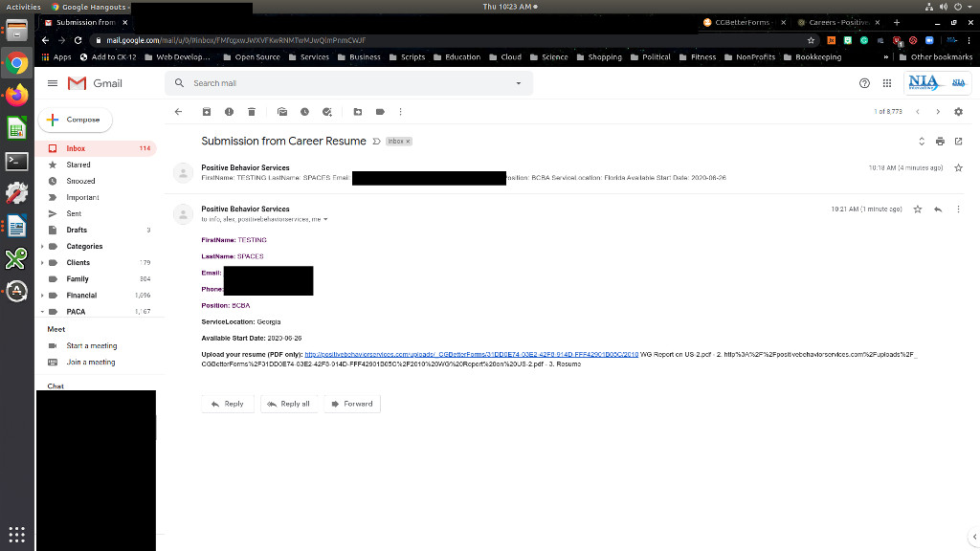Image resolution: width=980 pixels, height=551 pixels.
Task: Click the Search mail field
Action: point(345,83)
